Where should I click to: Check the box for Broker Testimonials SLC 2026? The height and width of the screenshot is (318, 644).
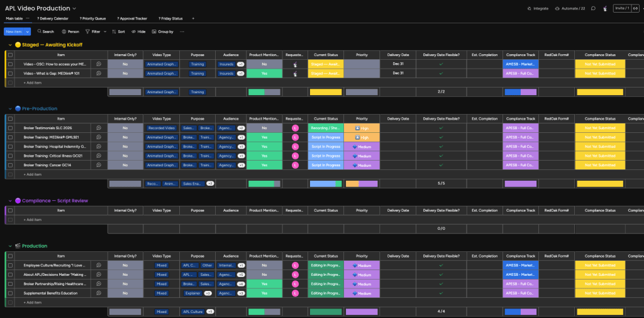[10, 128]
